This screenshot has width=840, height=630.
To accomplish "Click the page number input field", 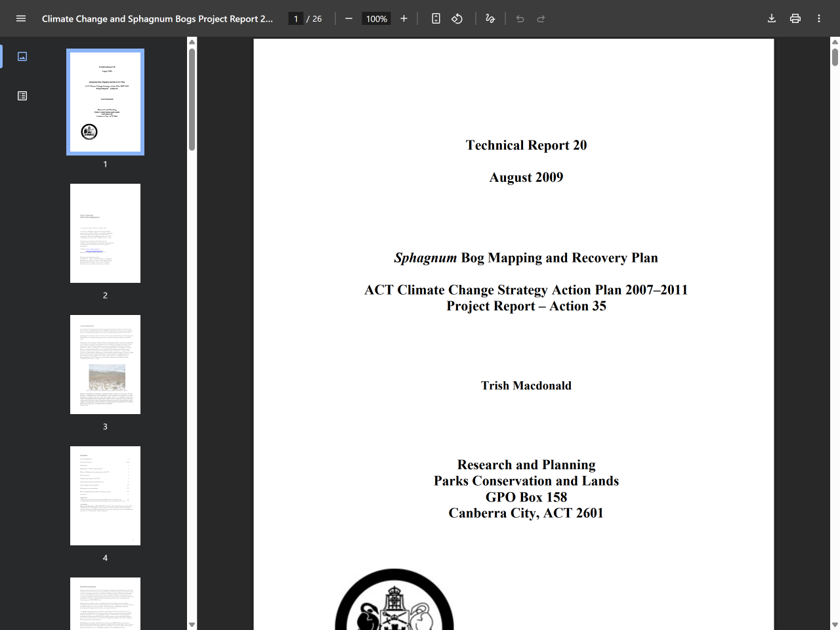I will click(x=296, y=18).
